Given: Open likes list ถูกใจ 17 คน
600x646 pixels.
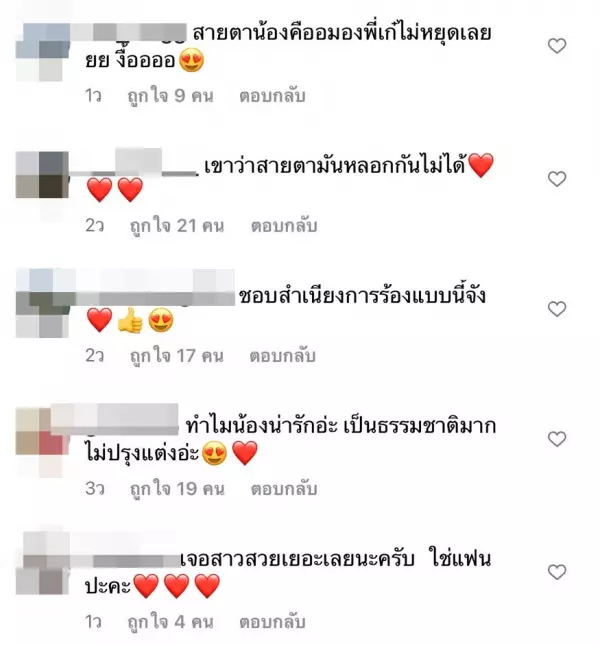Looking at the screenshot, I should 176,356.
